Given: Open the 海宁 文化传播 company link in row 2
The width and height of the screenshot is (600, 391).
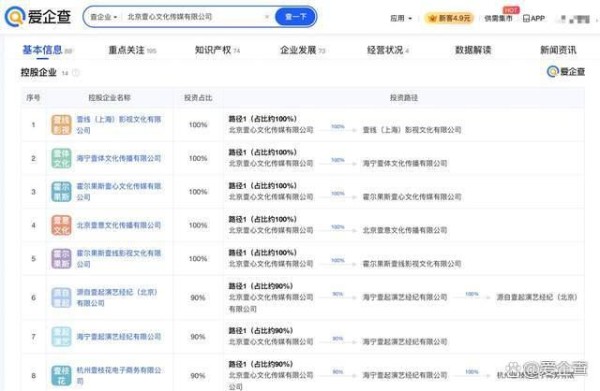Looking at the screenshot, I should click(x=119, y=158).
